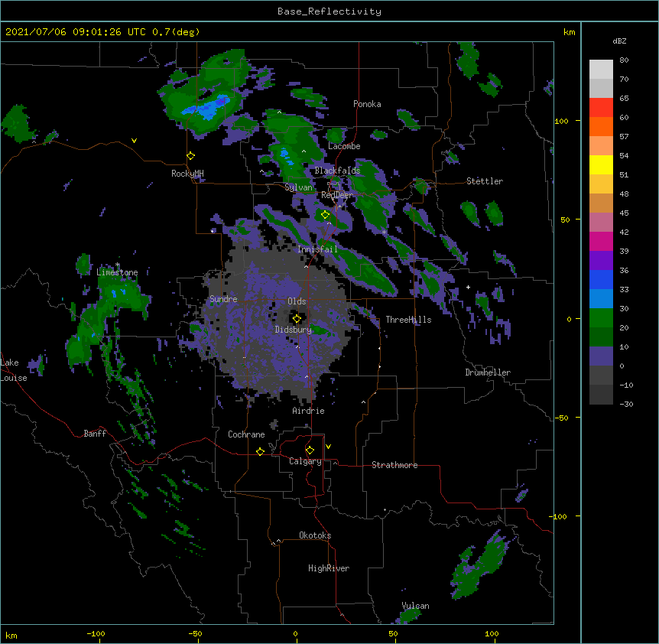Select the slate purple 0–10 dBZ swatch
The image size is (659, 644).
[601, 356]
